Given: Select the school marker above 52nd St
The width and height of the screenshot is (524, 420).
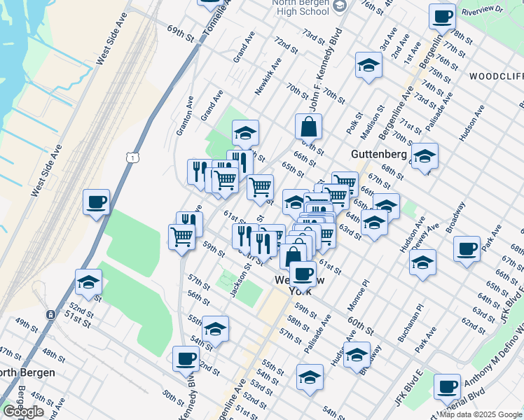Looking at the screenshot, I should [88, 283].
